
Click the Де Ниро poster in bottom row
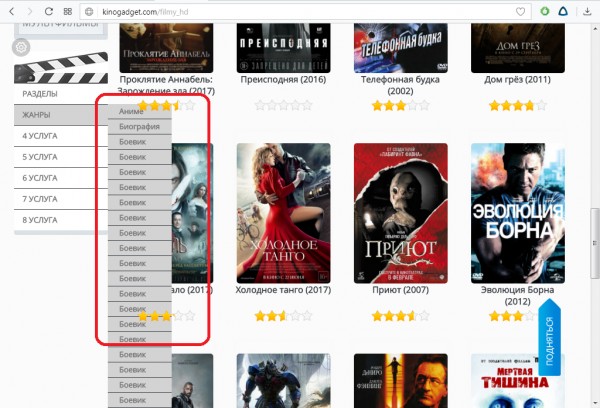click(401, 381)
